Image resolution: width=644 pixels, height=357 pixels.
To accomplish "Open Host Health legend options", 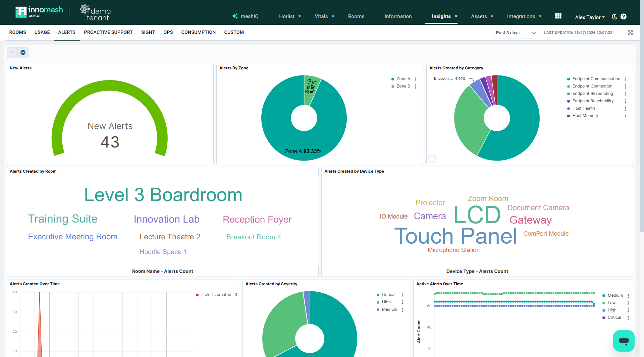I will pos(626,109).
